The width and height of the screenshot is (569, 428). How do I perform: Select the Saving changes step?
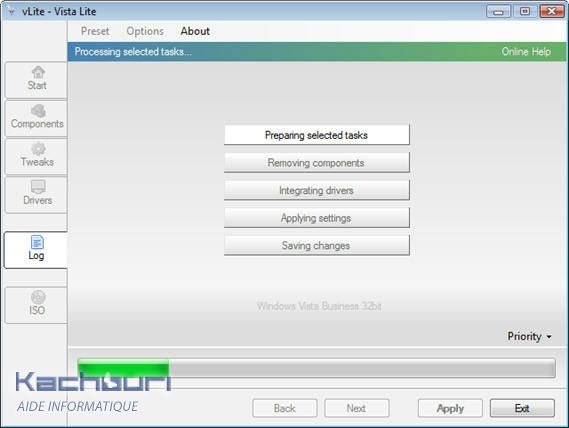(316, 245)
